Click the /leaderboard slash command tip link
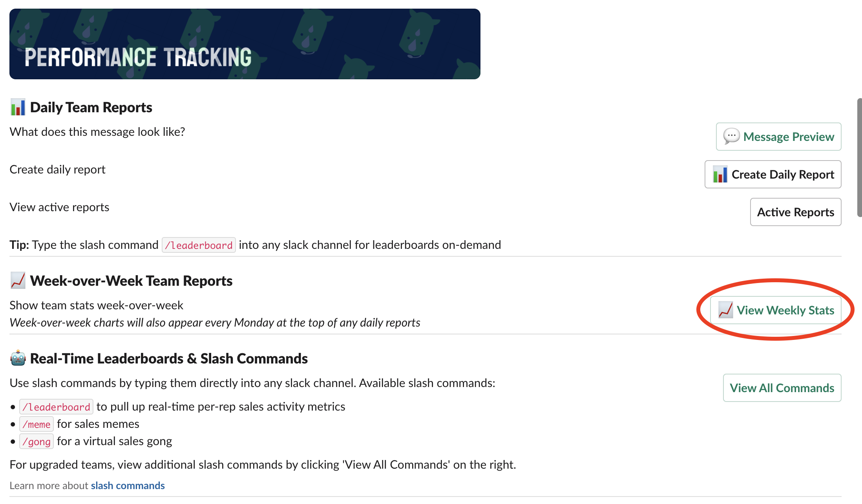Viewport: 862px width, 504px height. point(198,244)
